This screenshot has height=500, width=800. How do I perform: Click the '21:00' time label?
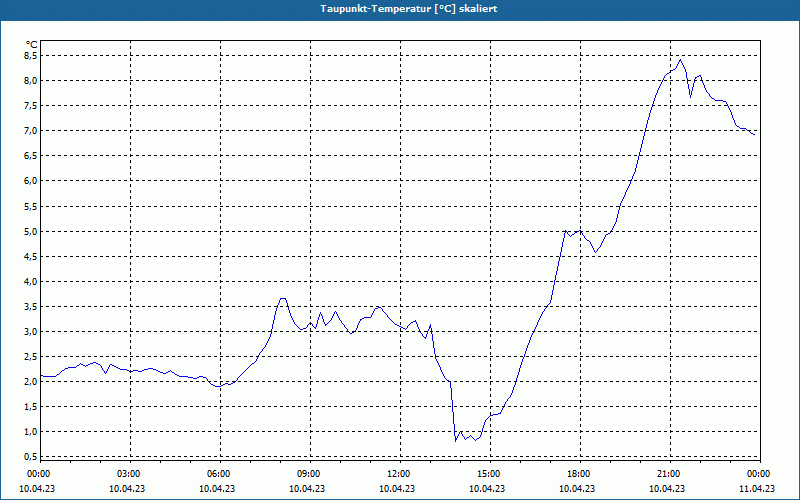tap(670, 474)
